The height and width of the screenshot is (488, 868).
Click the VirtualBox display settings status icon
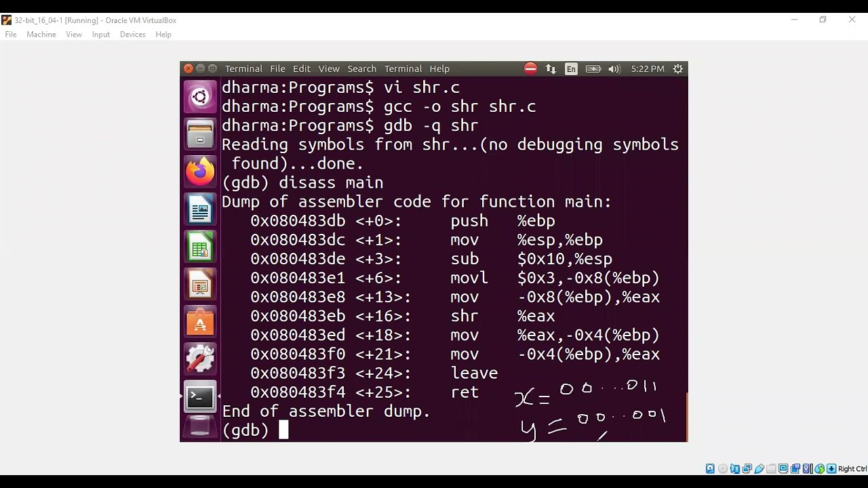coord(783,468)
